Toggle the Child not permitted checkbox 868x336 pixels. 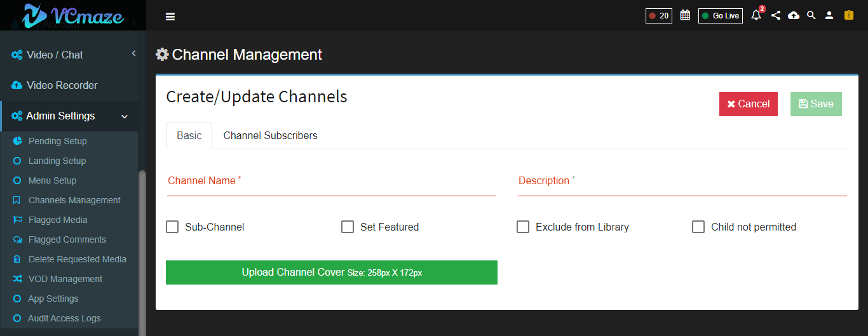pos(698,227)
